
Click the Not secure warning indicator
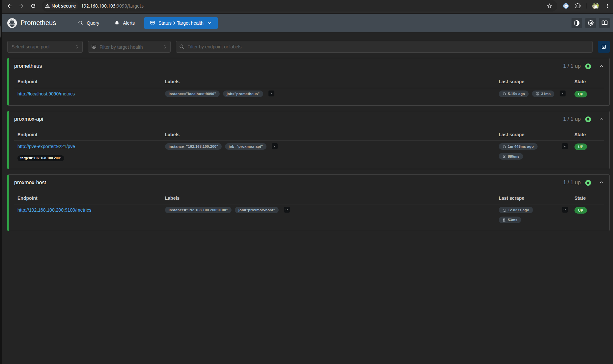60,6
